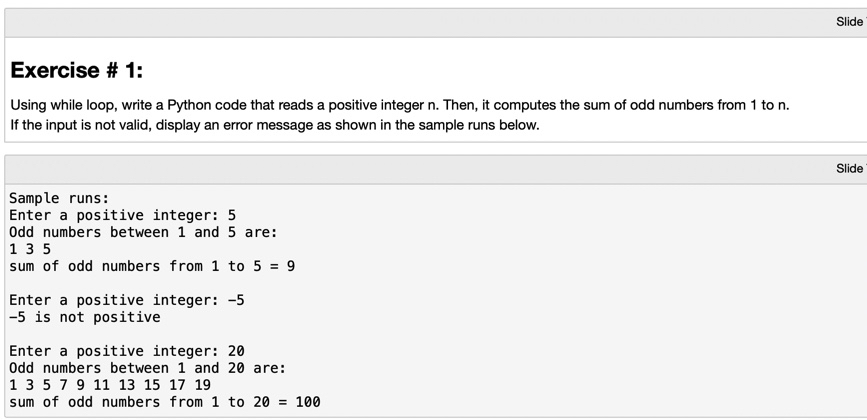The width and height of the screenshot is (867, 420).
Task: Click 'sum of odd numbers from 1 to 5 = 9'
Action: tap(152, 266)
